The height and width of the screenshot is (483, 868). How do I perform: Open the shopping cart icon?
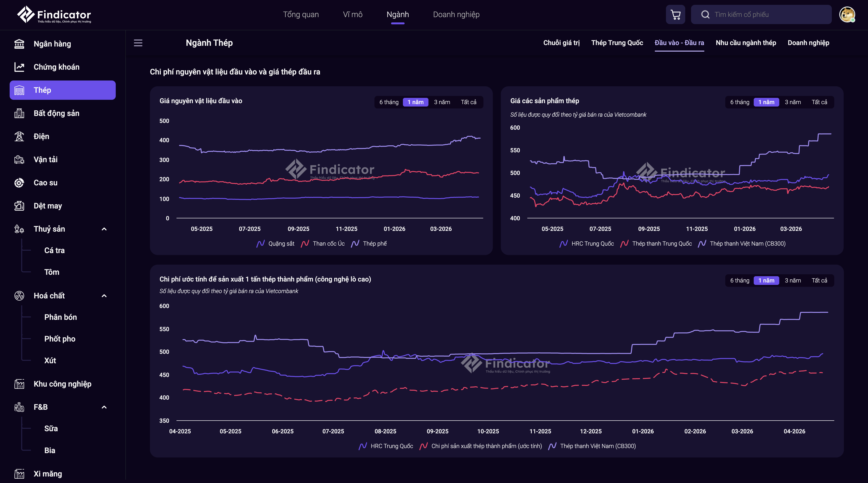point(675,14)
